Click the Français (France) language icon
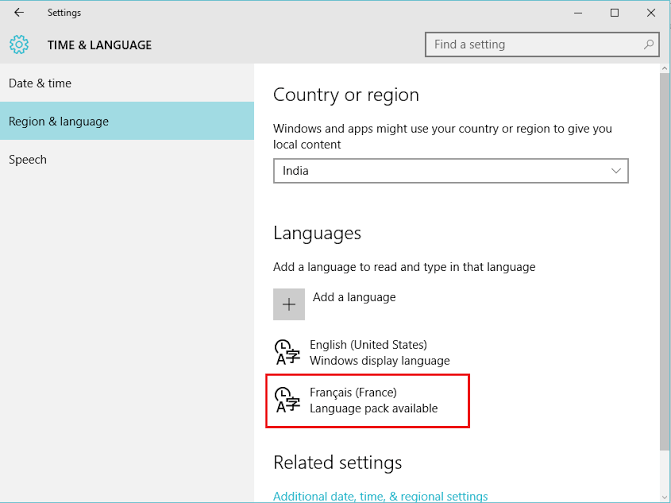Image resolution: width=671 pixels, height=503 pixels. tap(287, 400)
